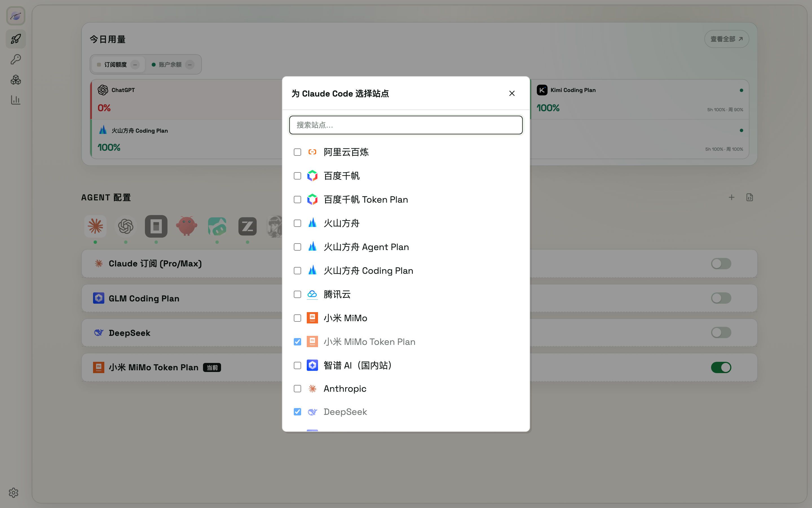The height and width of the screenshot is (508, 812).
Task: Open the bar chart statistics page
Action: click(16, 100)
